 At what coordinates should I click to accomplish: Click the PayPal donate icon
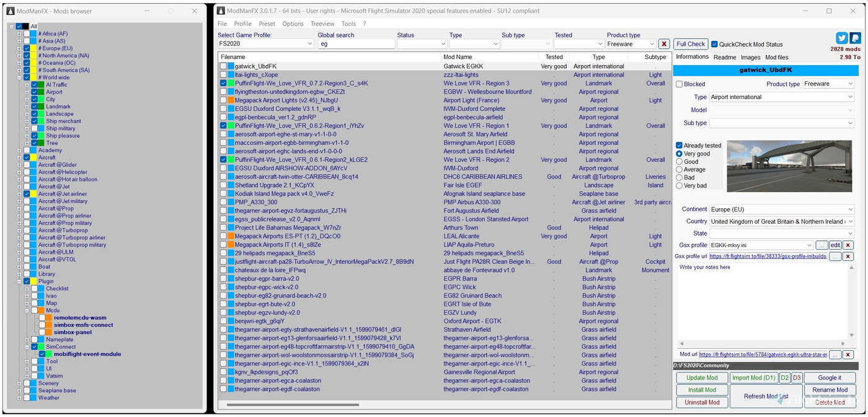click(855, 38)
